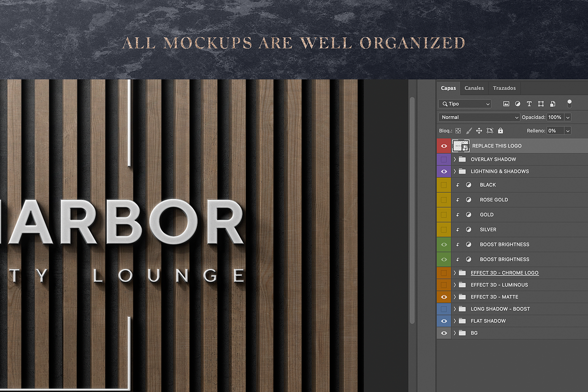
Task: Lock position move icon
Action: click(479, 131)
